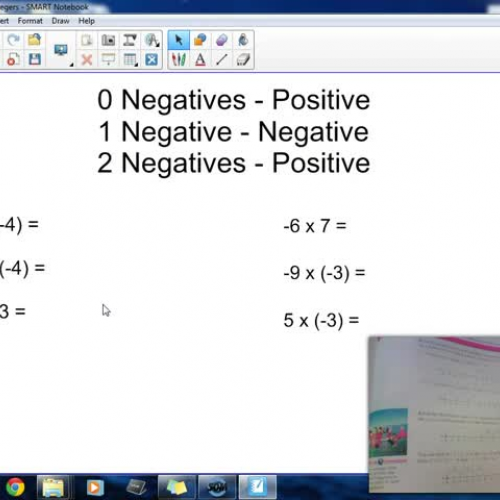Screen dimensions: 500x500
Task: Select the Pens tool
Action: point(179,60)
